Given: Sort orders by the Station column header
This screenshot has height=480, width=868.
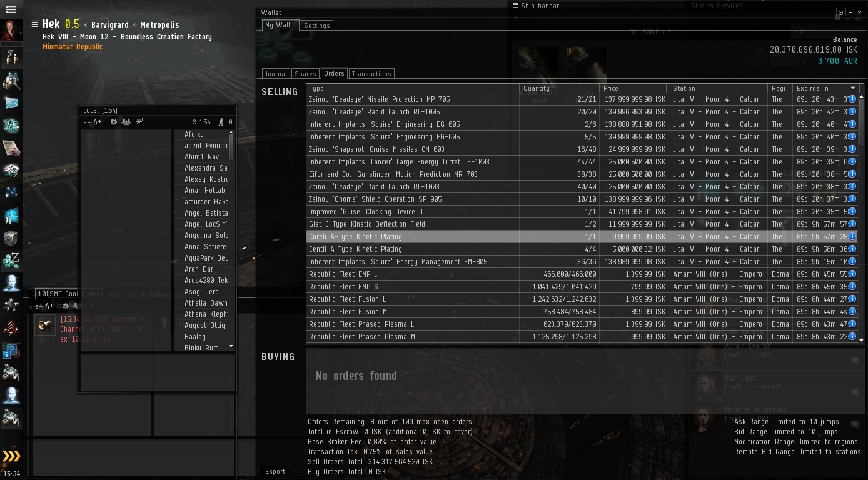Looking at the screenshot, I should pos(717,88).
